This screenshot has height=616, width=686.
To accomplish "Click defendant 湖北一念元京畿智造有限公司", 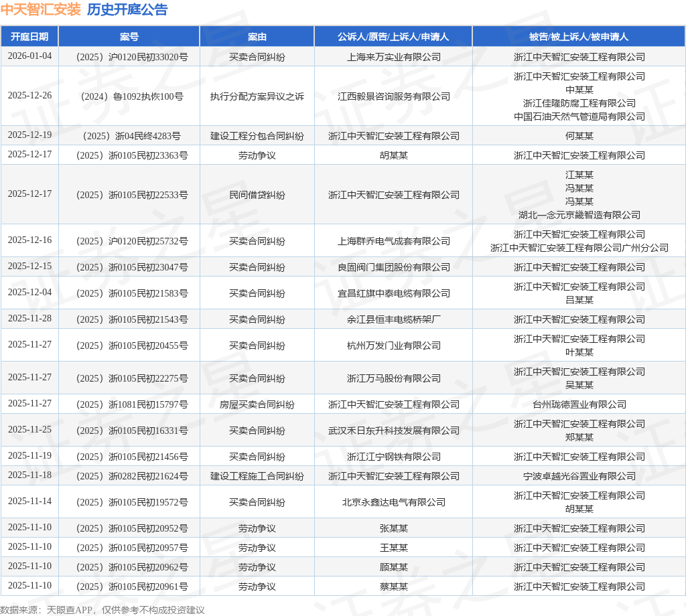I will (x=579, y=215).
